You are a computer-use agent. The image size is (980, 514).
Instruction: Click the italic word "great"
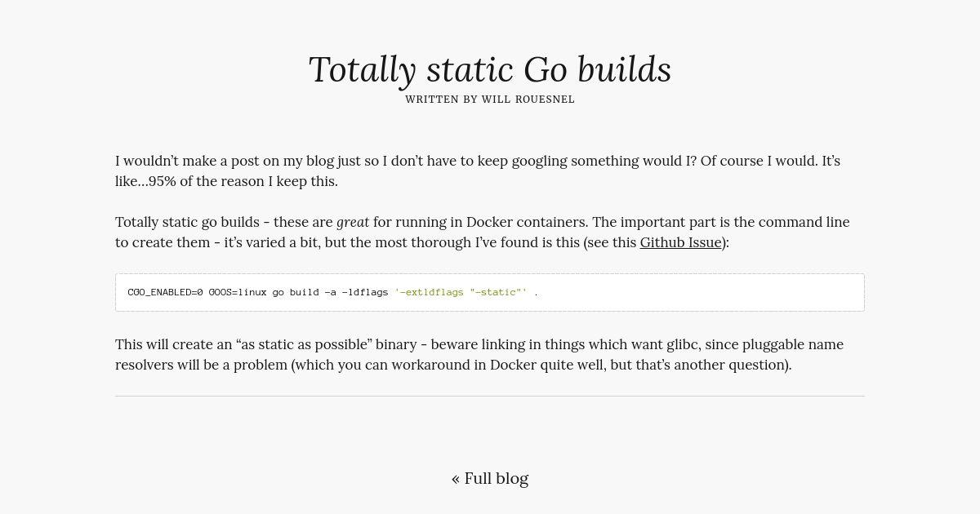point(353,222)
